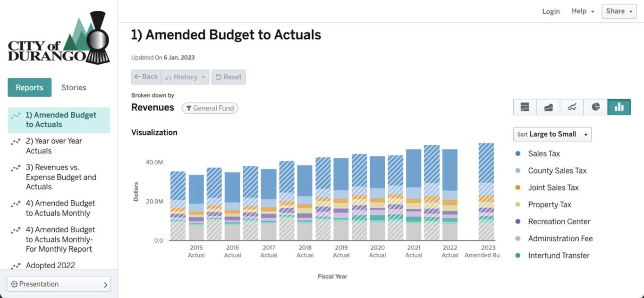Viewport: 644px width, 298px height.
Task: Click the City of Durango logo
Action: (x=59, y=38)
